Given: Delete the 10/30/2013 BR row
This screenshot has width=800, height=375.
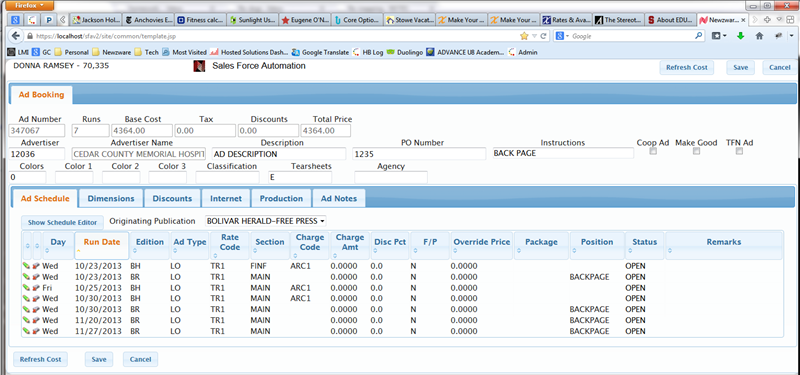Looking at the screenshot, I should (36, 309).
